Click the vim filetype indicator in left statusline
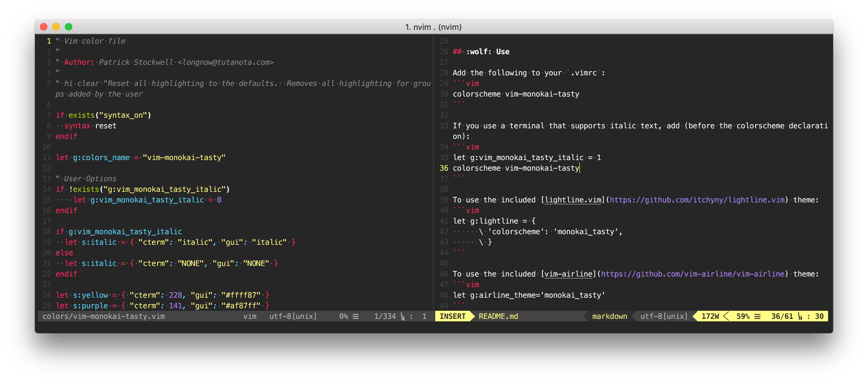868x383 pixels. pos(250,316)
